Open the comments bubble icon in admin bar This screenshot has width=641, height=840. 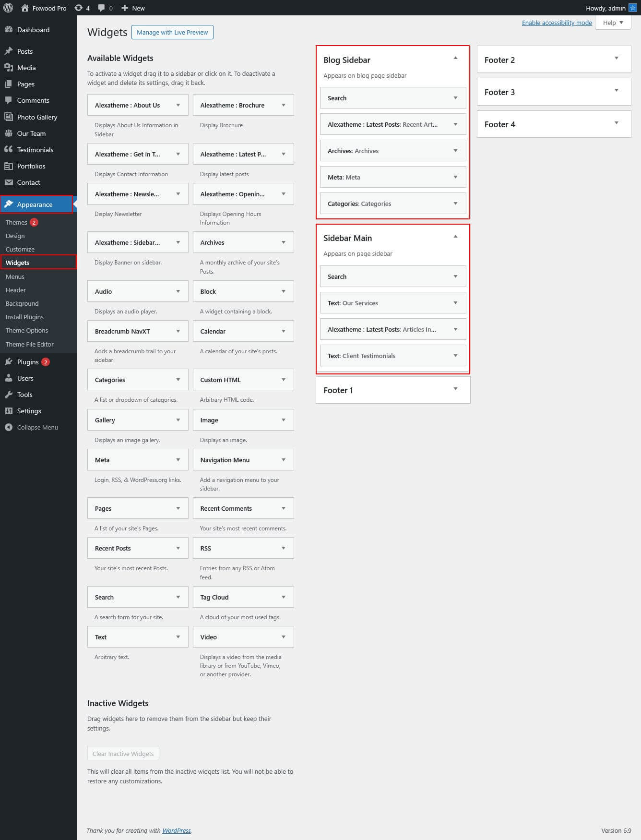click(x=101, y=8)
